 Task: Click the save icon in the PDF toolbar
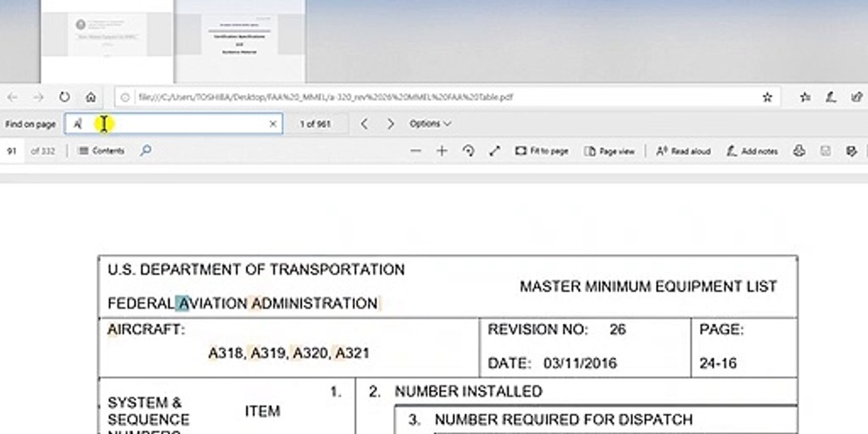point(826,151)
